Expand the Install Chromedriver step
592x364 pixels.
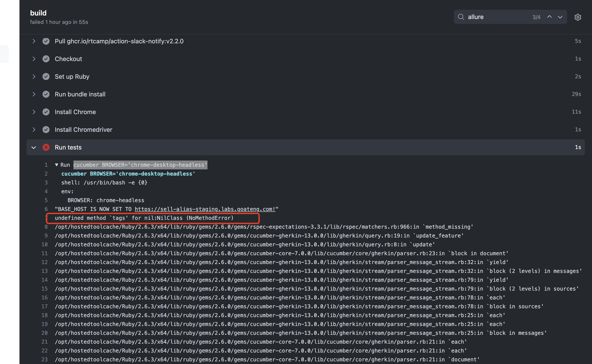pyautogui.click(x=34, y=130)
